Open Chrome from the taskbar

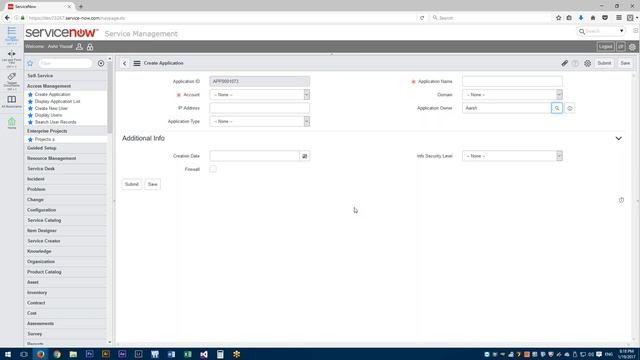coord(57,354)
